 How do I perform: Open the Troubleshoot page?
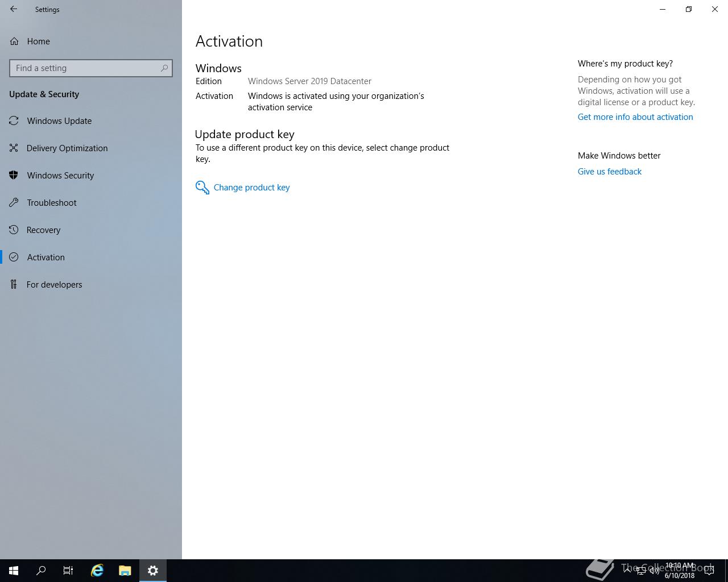(91, 203)
